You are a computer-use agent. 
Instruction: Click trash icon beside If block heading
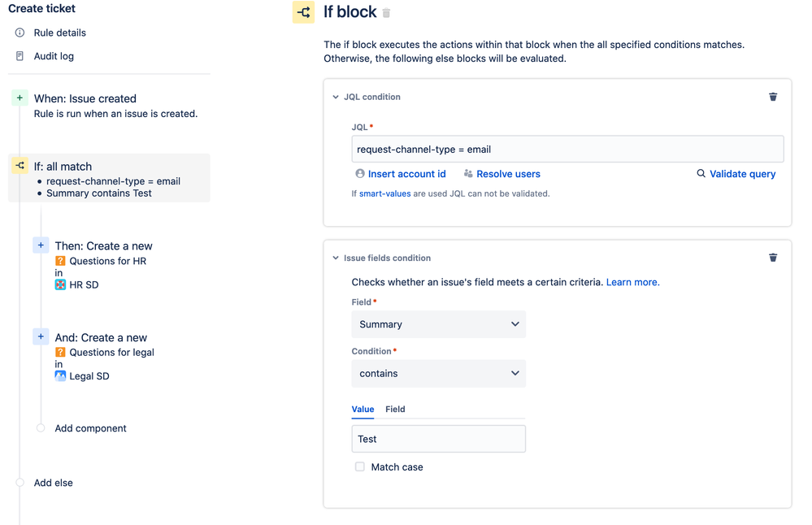coord(387,13)
